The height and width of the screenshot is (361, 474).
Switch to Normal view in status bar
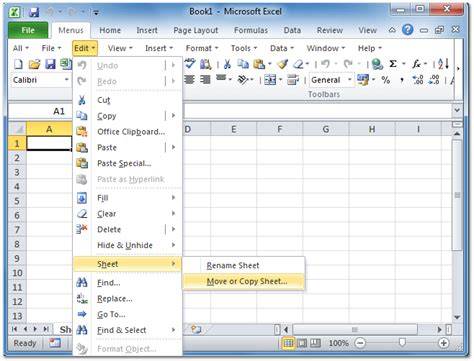click(x=288, y=343)
